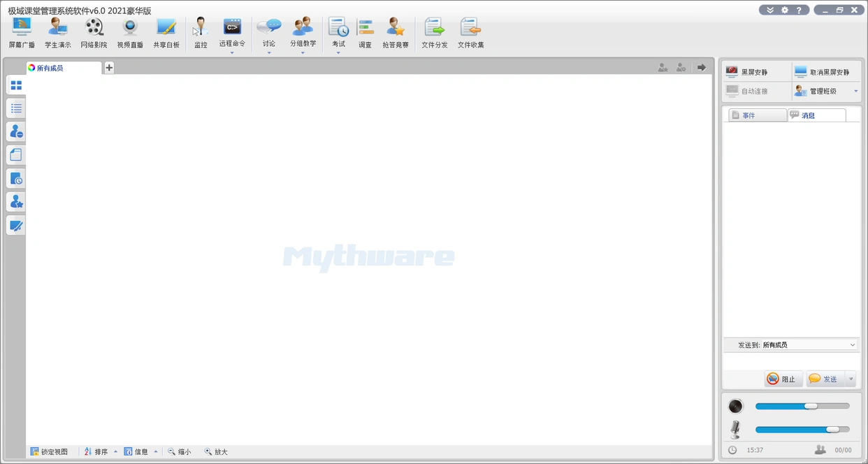Viewport: 868px width, 464px height.
Task: Switch to thumbnail grid view in sidebar
Action: pyautogui.click(x=16, y=85)
